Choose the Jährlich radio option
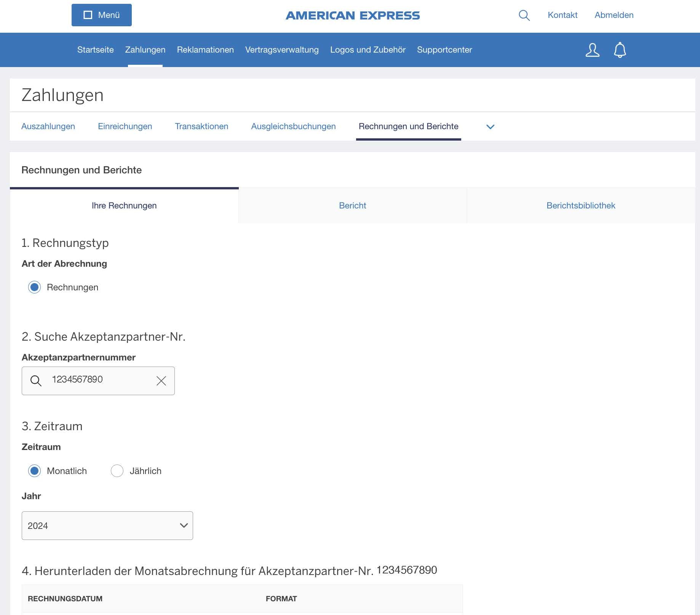700x615 pixels. (117, 471)
